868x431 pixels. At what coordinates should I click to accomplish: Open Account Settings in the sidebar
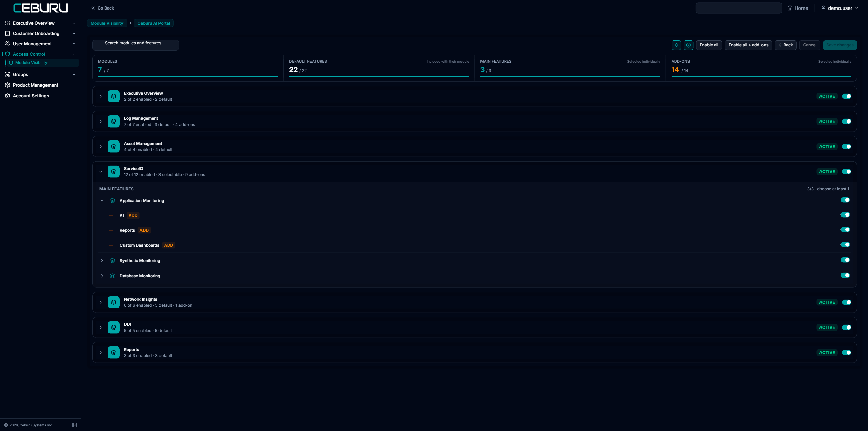click(40, 96)
